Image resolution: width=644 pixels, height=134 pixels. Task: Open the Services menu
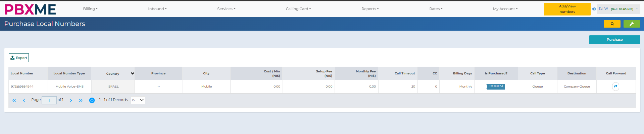[226, 9]
